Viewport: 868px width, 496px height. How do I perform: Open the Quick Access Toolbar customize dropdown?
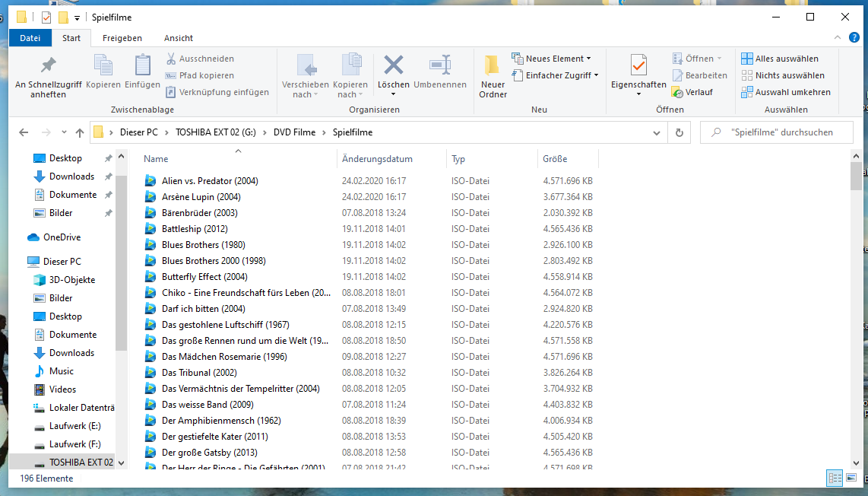point(77,17)
